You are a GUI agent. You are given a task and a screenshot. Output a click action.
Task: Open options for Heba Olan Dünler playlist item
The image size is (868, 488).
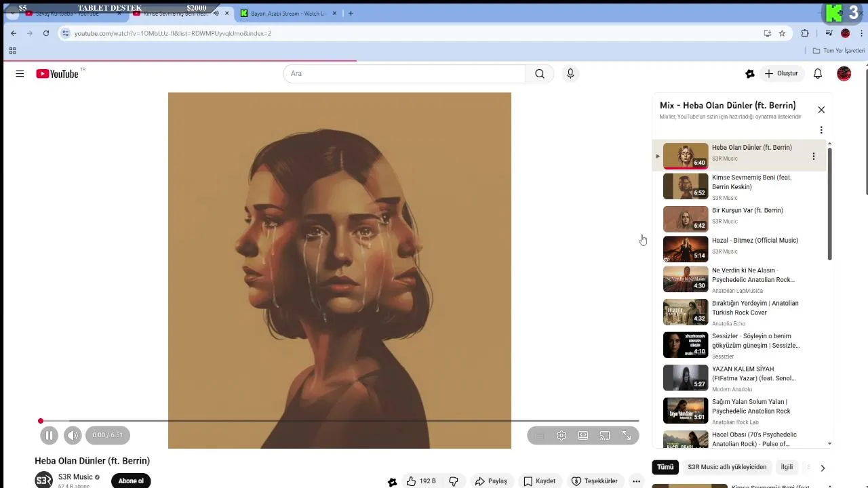click(x=814, y=157)
